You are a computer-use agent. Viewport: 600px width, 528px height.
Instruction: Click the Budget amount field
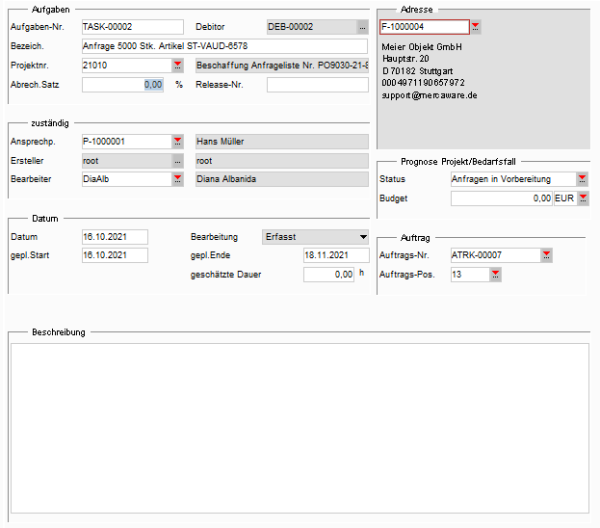pos(501,198)
